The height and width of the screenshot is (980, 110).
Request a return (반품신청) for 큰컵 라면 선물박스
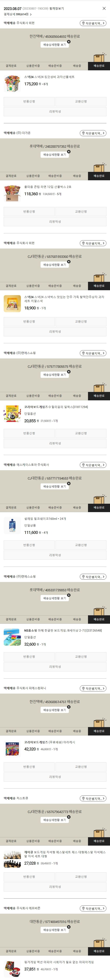coord(29,212)
